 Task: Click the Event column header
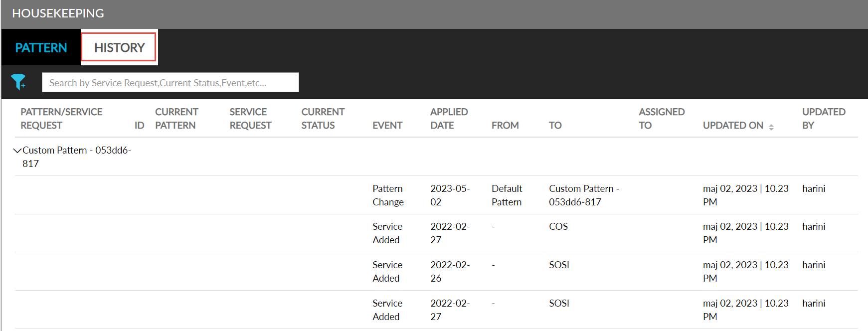pyautogui.click(x=387, y=126)
